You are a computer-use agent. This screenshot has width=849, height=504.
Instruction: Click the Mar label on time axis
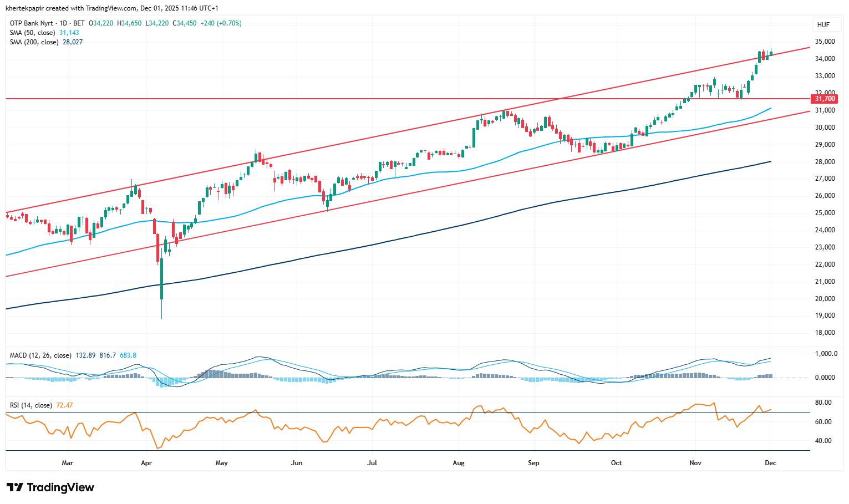point(67,462)
